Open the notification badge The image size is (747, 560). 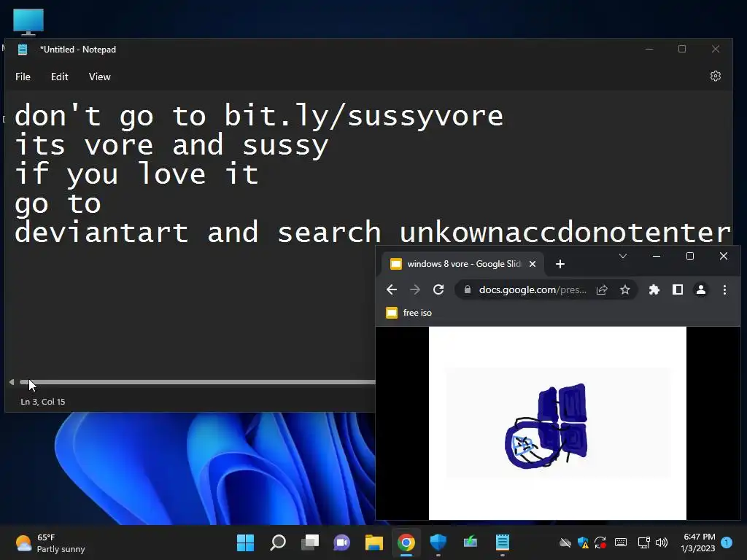click(727, 542)
